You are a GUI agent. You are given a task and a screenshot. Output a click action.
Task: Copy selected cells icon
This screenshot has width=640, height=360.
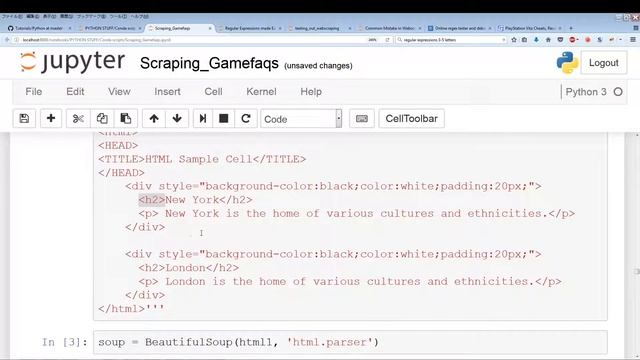tap(102, 118)
